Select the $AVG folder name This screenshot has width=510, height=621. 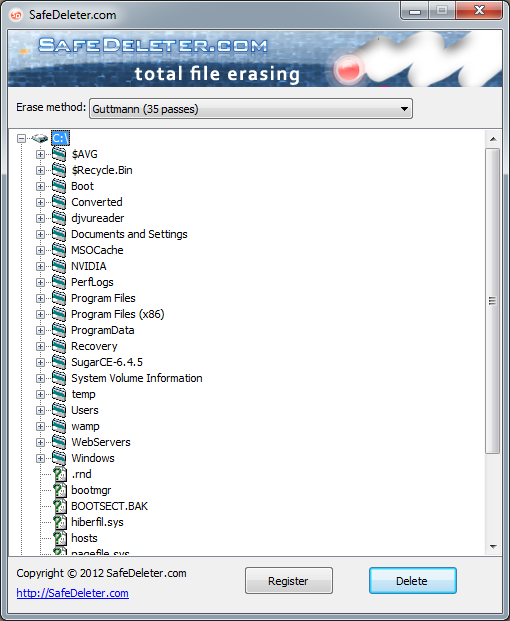click(84, 154)
